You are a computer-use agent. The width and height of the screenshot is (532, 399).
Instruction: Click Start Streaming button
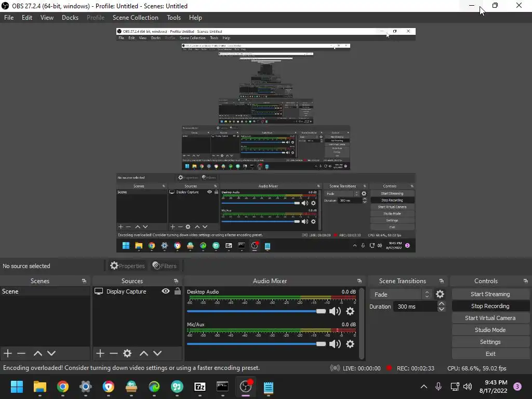[490, 294]
